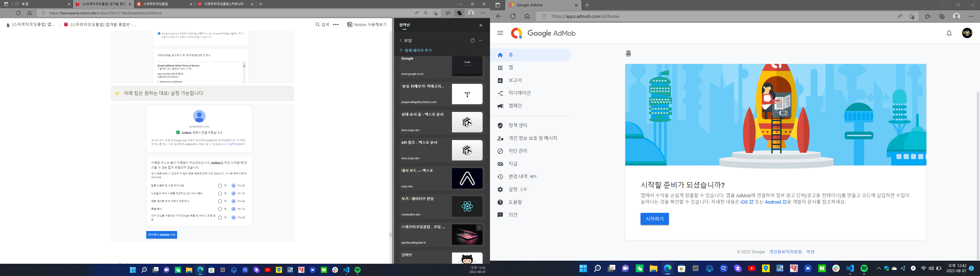Open YouTube from right taskbar
Image resolution: width=980 pixels, height=276 pixels.
tap(752, 268)
